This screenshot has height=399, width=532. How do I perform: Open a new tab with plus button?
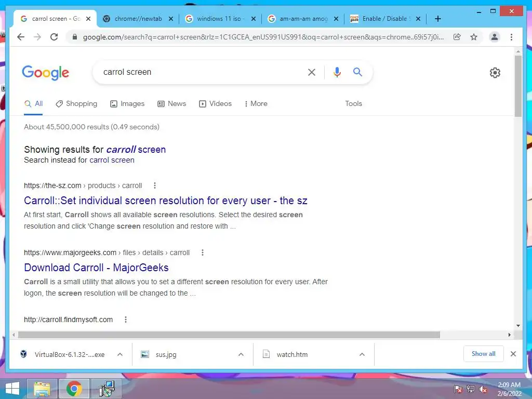[437, 19]
